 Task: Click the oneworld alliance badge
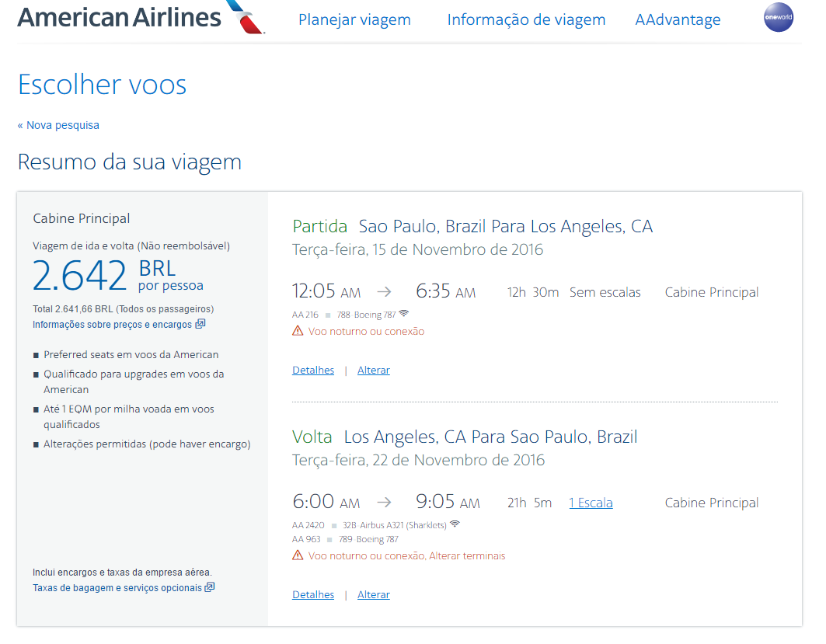[779, 18]
